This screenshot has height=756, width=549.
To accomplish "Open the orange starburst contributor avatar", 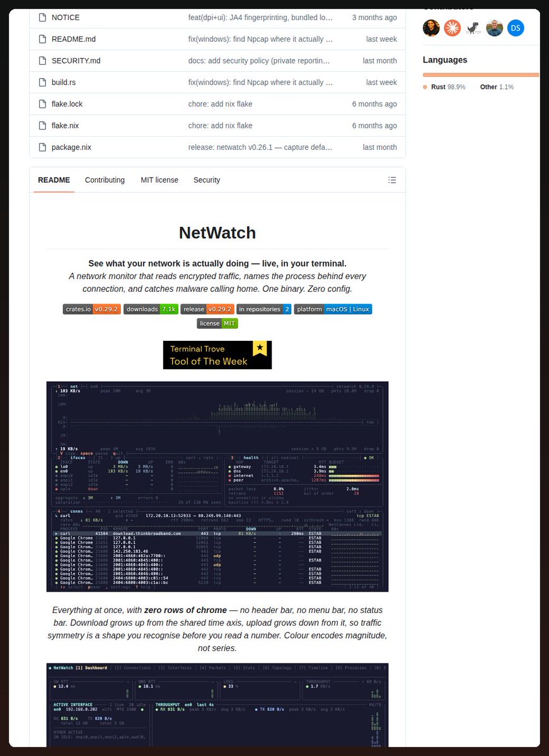I will tap(452, 28).
